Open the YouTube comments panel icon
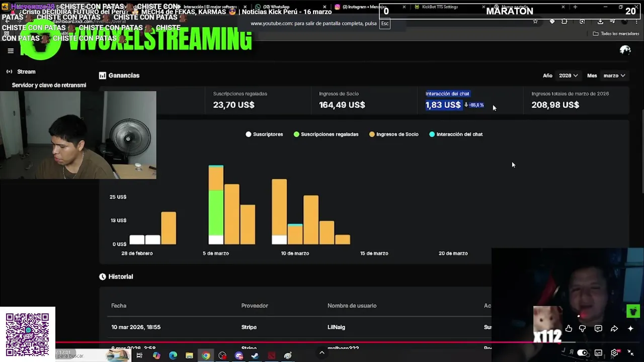This screenshot has height=362, width=644. click(598, 329)
